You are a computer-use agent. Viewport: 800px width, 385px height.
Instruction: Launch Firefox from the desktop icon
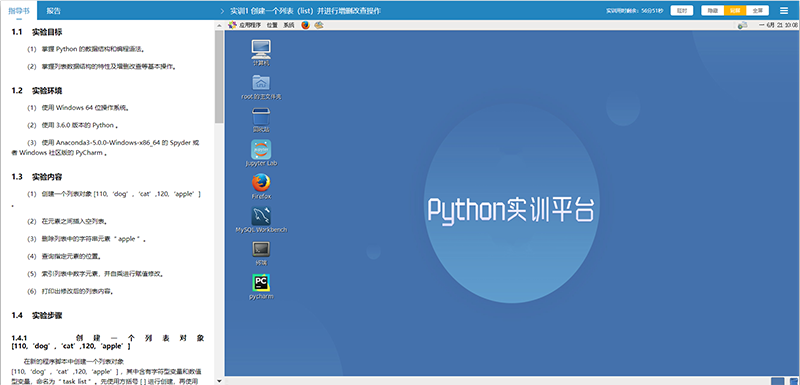tap(261, 187)
